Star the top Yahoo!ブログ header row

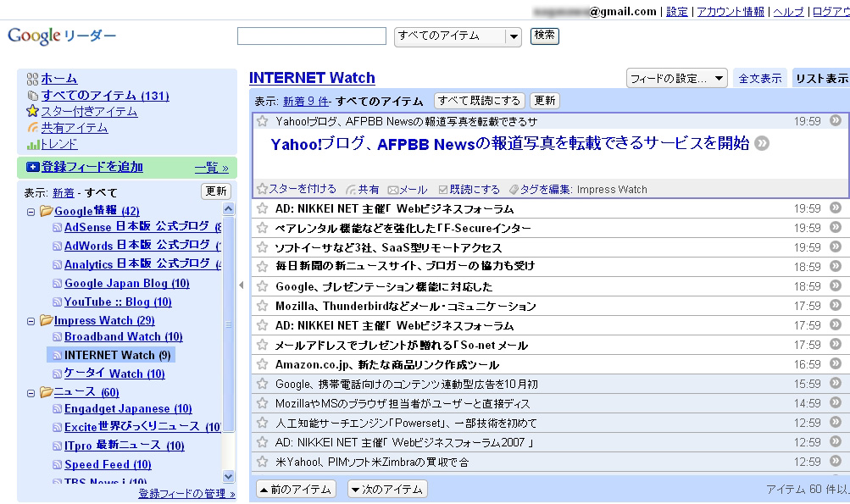[263, 121]
